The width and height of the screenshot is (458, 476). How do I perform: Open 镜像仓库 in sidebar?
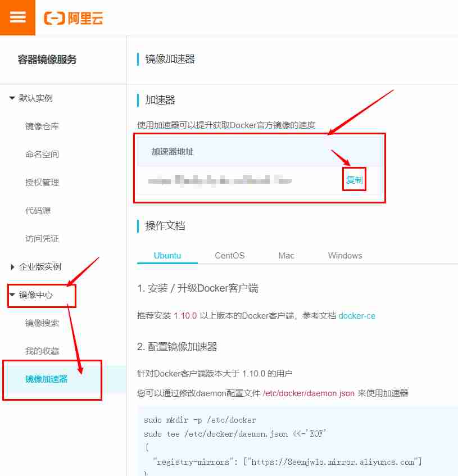[x=42, y=126]
